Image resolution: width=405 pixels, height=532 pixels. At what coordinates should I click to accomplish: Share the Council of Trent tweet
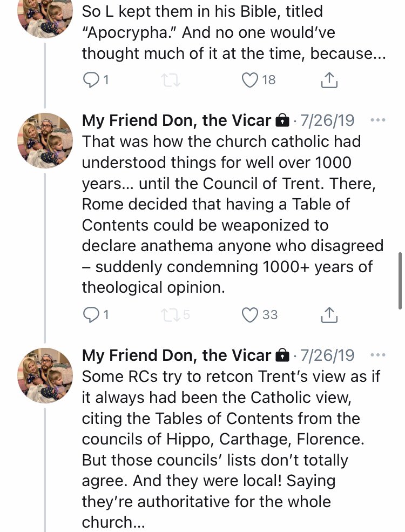(329, 314)
